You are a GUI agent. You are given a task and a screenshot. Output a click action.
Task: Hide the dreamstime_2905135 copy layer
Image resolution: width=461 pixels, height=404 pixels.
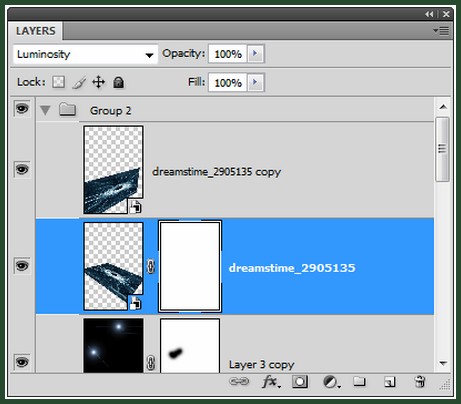[x=22, y=170]
